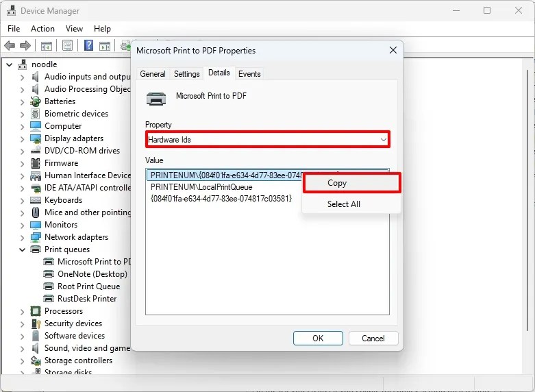Open the Action menu
The image size is (535, 392).
42,29
